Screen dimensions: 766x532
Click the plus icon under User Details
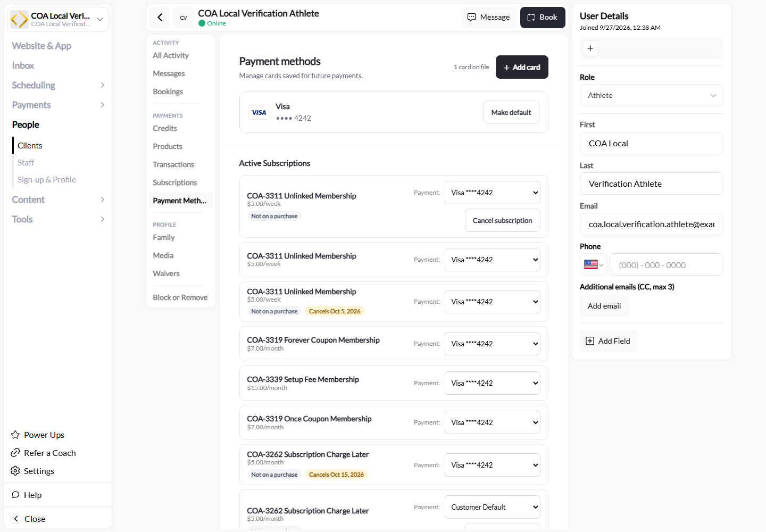(x=590, y=48)
